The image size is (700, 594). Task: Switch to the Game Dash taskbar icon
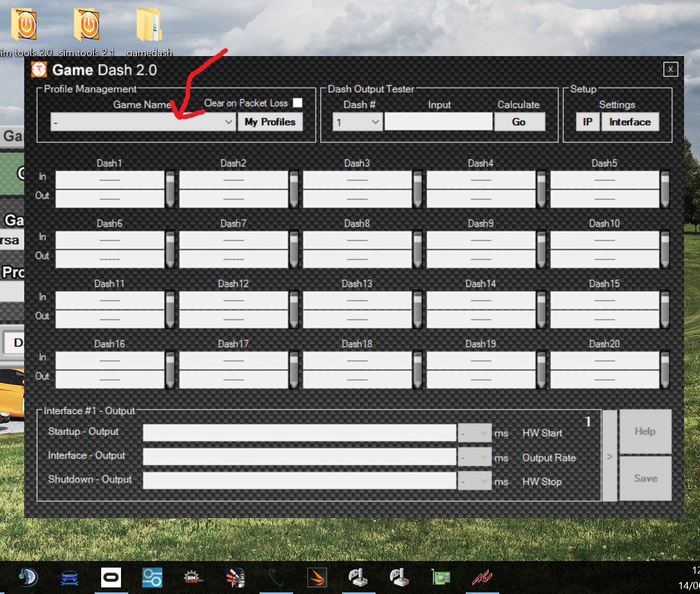[235, 577]
